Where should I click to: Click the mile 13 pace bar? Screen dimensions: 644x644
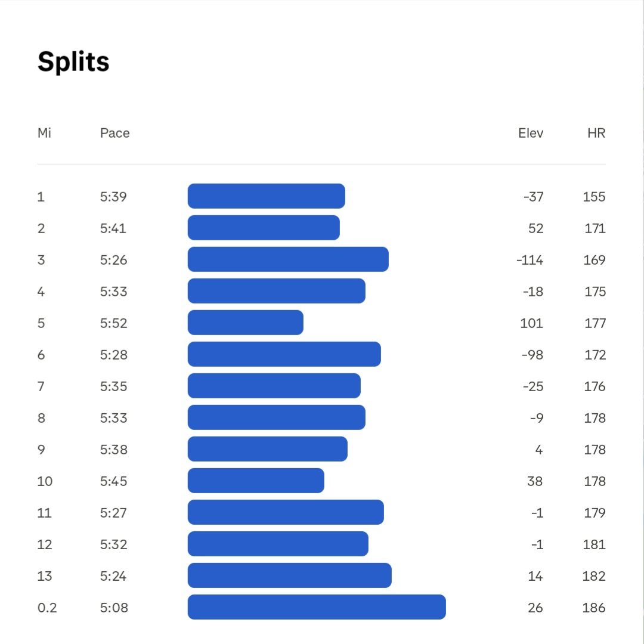tap(289, 575)
